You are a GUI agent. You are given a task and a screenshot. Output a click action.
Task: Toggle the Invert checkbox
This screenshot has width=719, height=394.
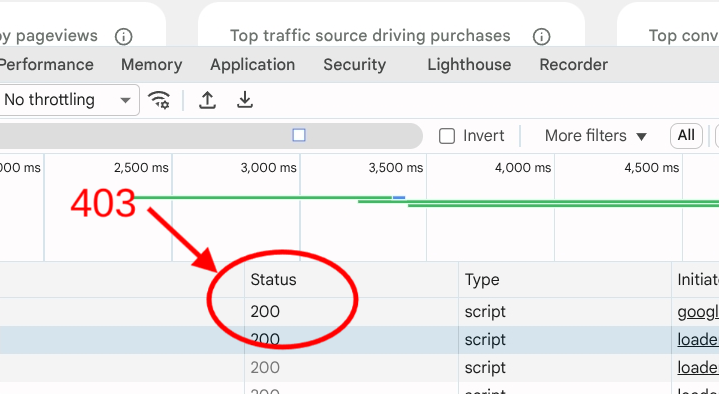point(447,136)
